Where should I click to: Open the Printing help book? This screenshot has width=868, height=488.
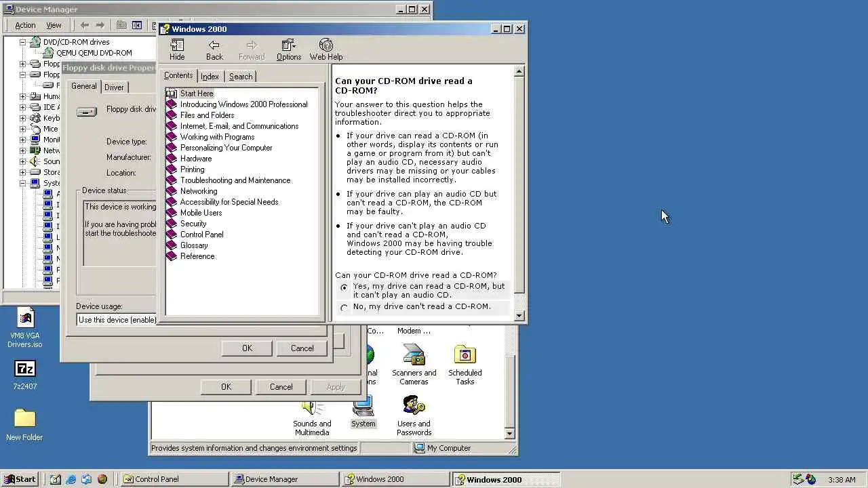coord(192,169)
